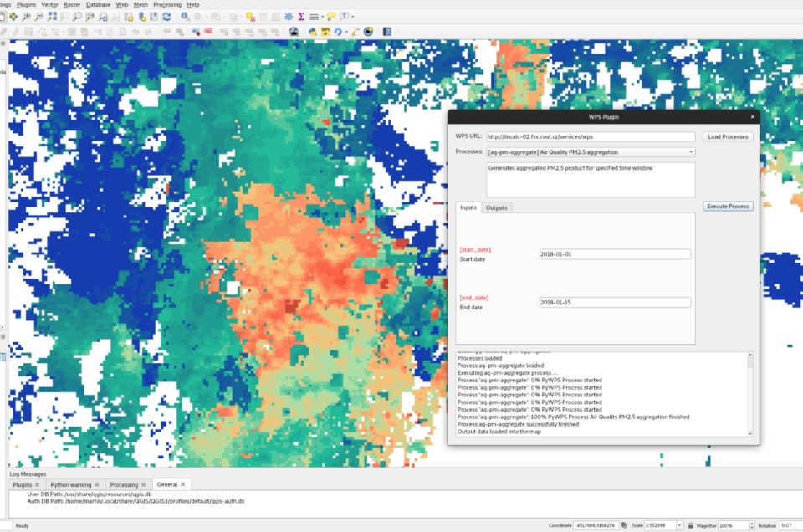Click the Coordinate field in status bar
Viewport: 803px width, 532px height.
(596, 525)
